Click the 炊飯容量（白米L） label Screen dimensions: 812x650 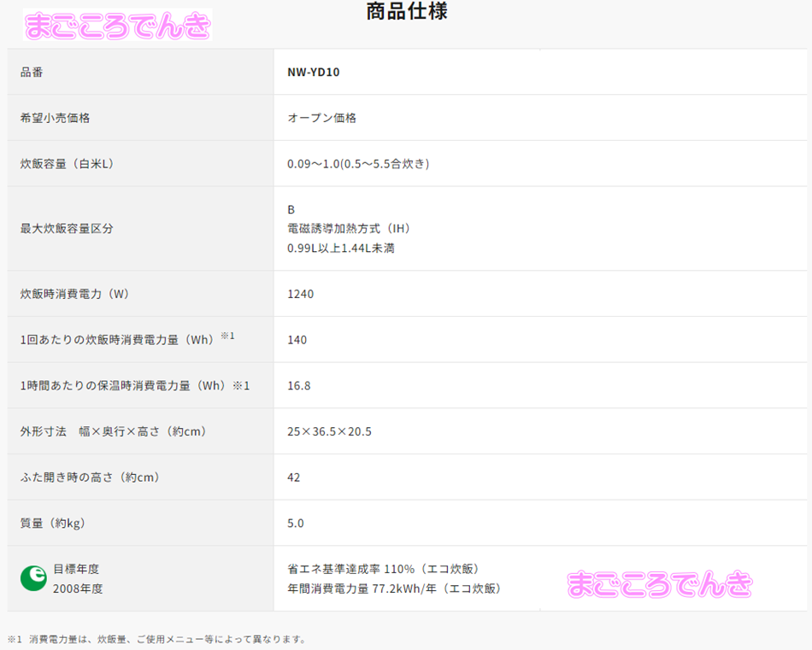68,163
